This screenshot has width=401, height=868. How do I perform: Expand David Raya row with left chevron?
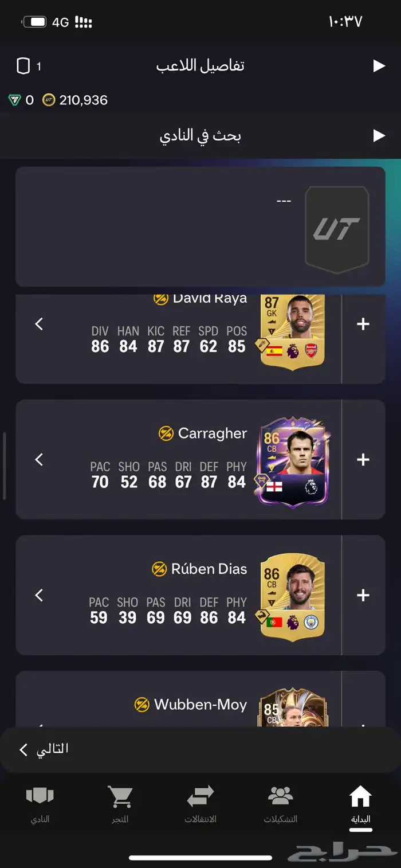pos(39,324)
